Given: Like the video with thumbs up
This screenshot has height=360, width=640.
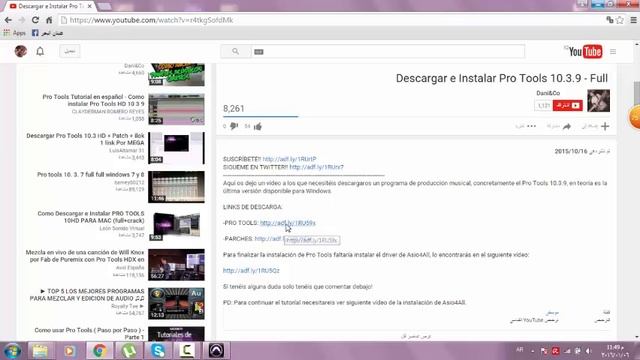Looking at the screenshot, I should [258, 127].
